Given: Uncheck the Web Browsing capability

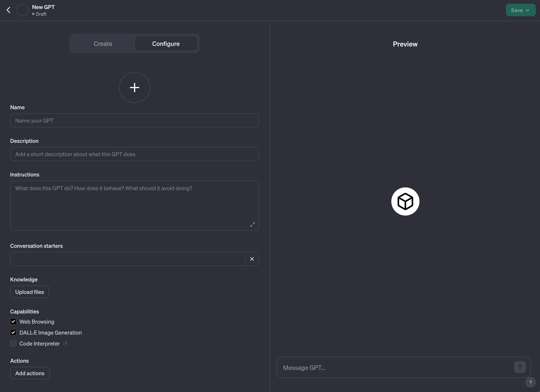Looking at the screenshot, I should [x=13, y=321].
